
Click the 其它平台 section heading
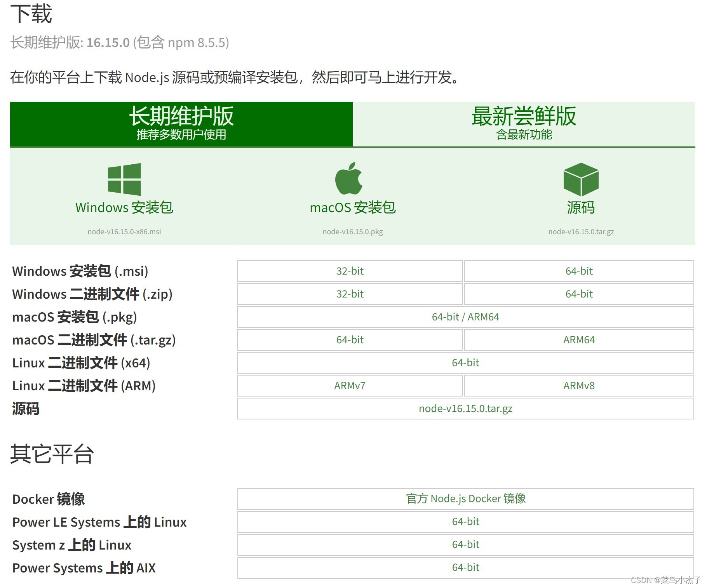coord(52,454)
